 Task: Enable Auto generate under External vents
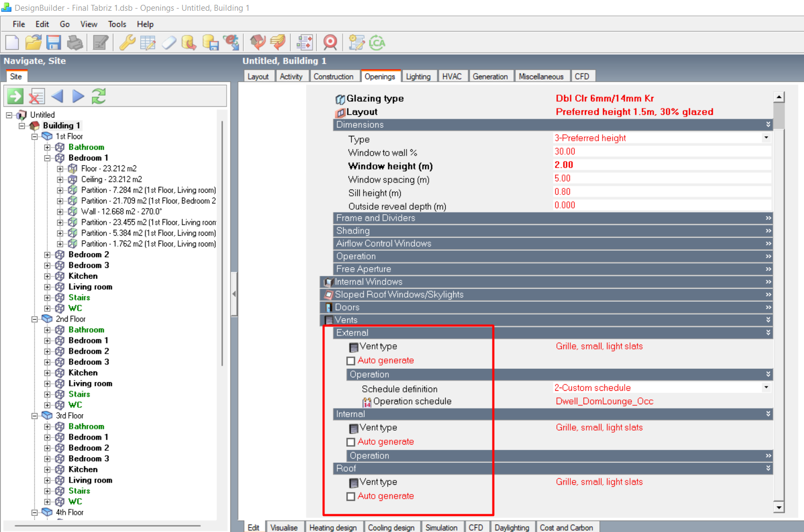coord(351,361)
